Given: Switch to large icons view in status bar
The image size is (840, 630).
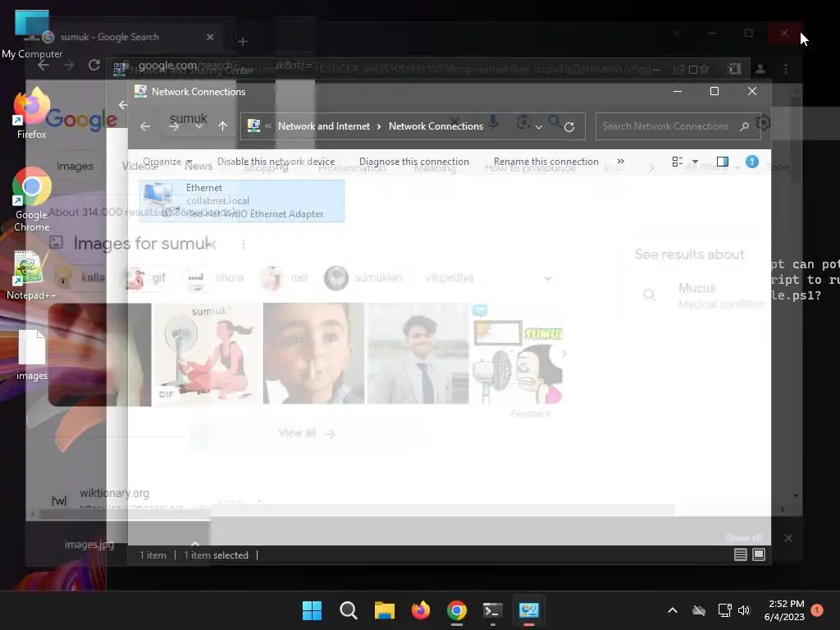Looking at the screenshot, I should 759,555.
